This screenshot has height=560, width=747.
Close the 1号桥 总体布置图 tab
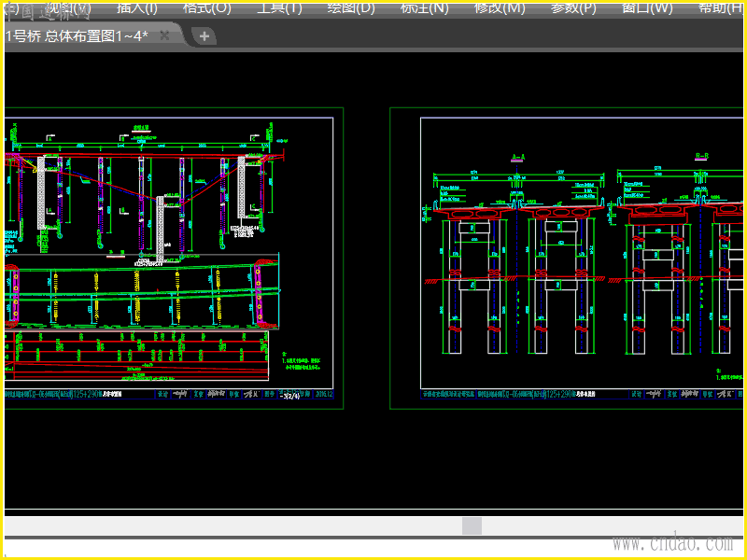click(164, 35)
